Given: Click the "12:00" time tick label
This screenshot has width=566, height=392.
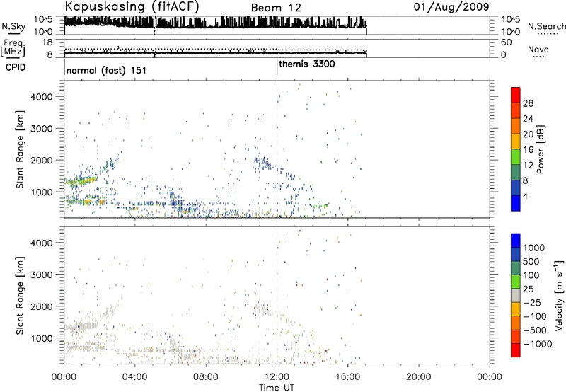Looking at the screenshot, I should [277, 377].
